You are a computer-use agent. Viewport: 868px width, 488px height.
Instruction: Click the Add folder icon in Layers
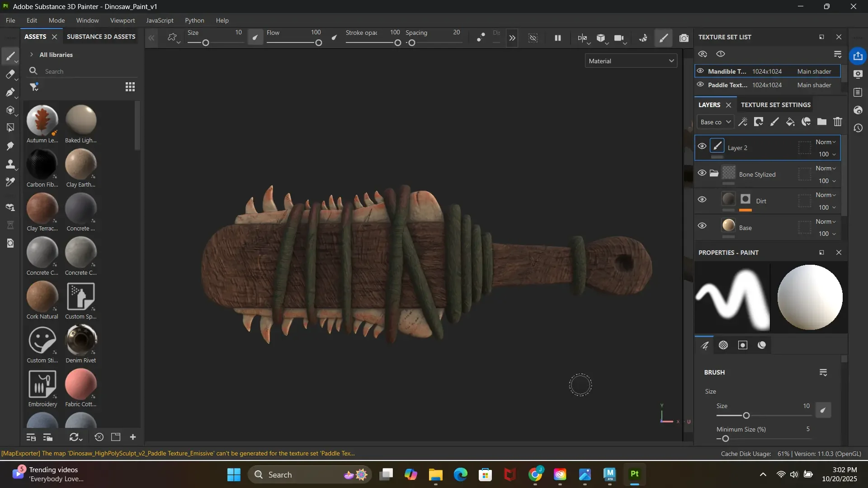tap(822, 122)
